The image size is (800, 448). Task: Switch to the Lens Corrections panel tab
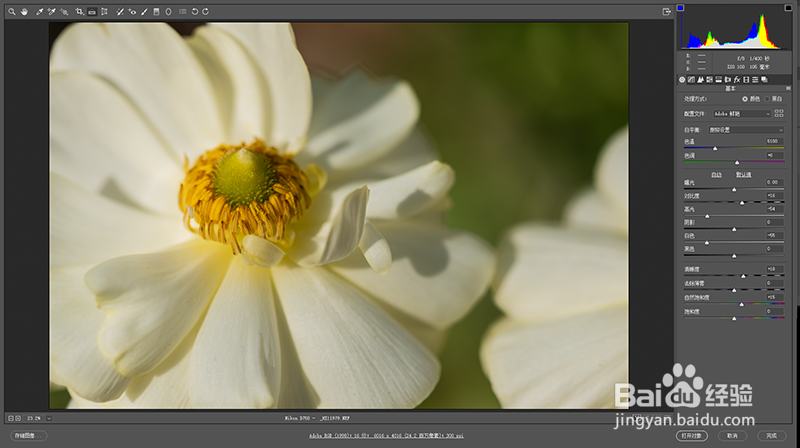(728, 80)
